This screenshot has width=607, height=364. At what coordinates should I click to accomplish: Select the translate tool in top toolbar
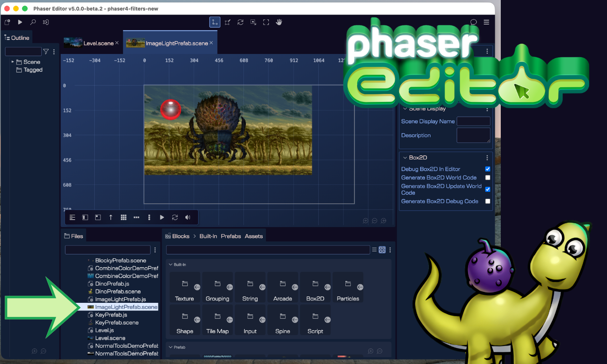tap(215, 22)
